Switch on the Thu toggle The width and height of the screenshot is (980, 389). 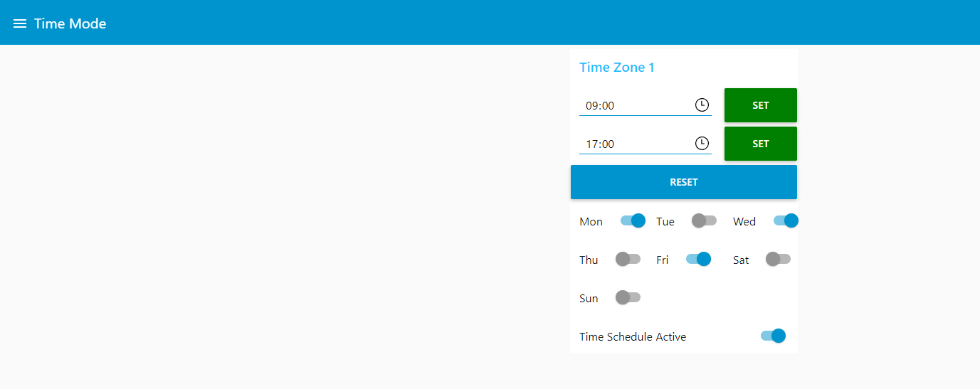628,259
